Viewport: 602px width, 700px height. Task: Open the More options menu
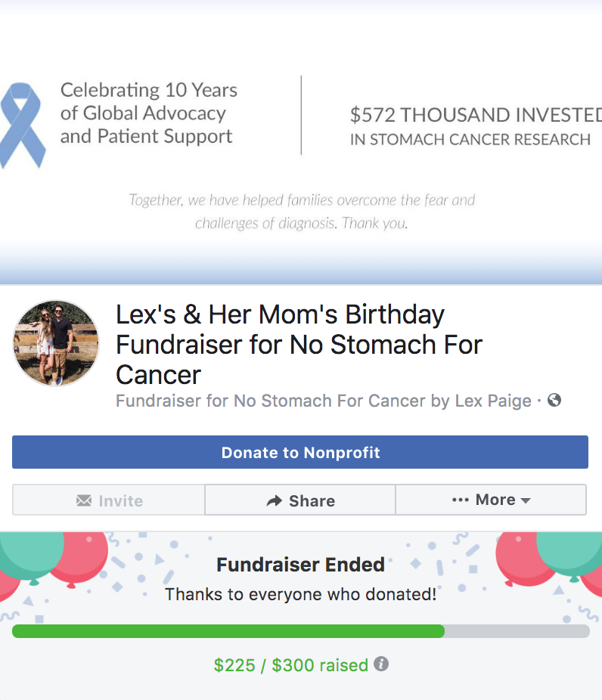(491, 500)
